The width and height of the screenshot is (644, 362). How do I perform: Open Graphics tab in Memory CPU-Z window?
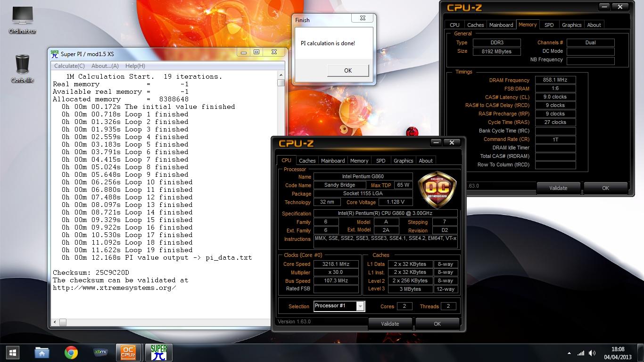(572, 25)
